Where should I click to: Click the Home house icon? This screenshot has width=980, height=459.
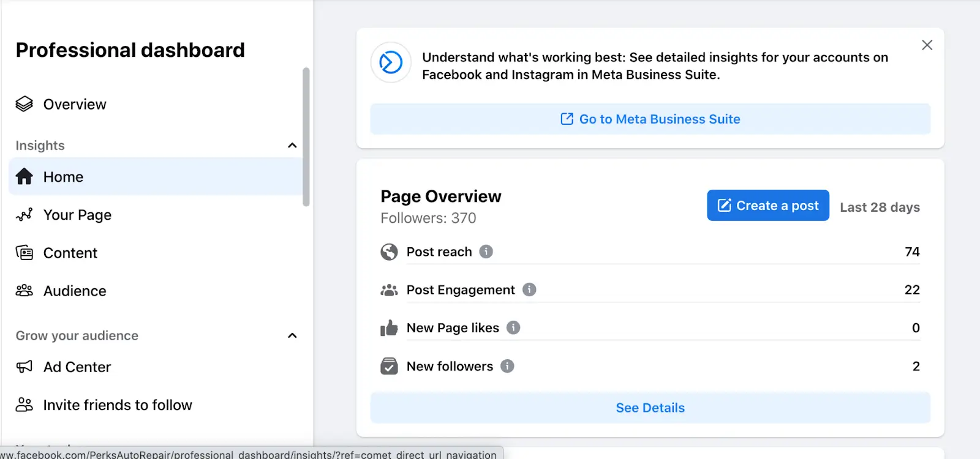point(24,177)
